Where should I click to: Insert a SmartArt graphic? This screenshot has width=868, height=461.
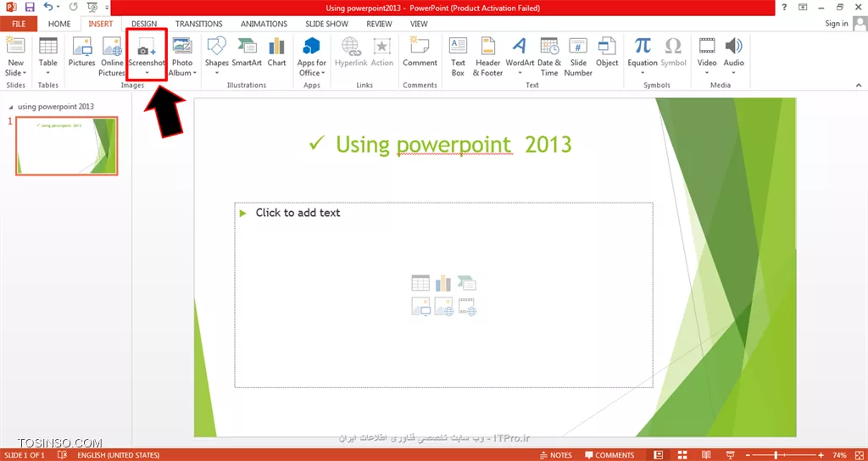point(247,53)
